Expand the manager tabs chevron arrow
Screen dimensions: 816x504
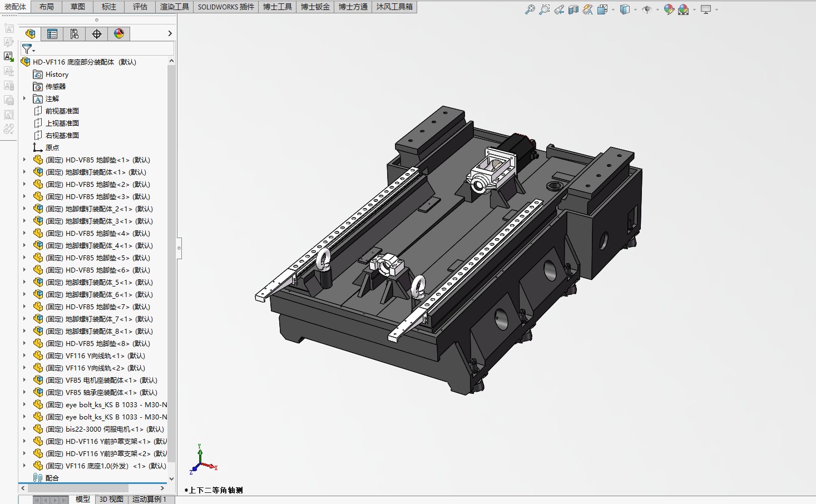(170, 34)
